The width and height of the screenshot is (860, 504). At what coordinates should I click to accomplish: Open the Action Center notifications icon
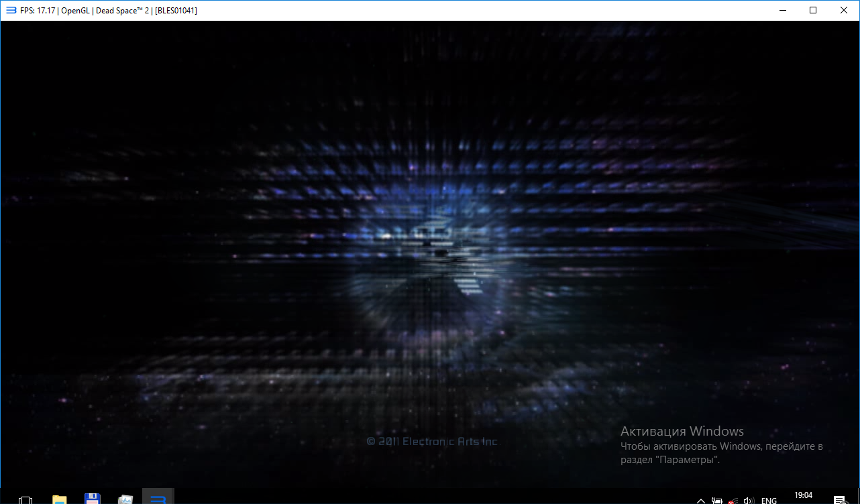pos(839,500)
